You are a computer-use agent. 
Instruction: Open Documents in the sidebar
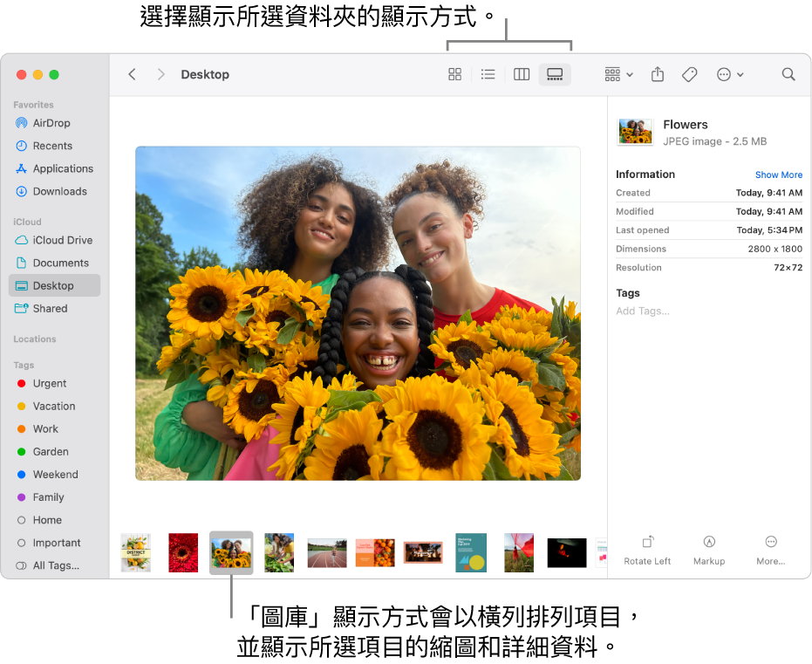coord(54,264)
